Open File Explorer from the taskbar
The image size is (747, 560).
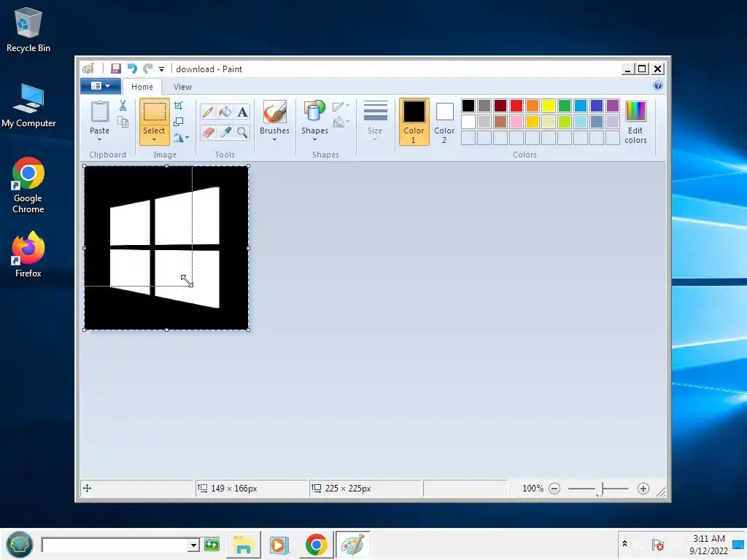244,545
